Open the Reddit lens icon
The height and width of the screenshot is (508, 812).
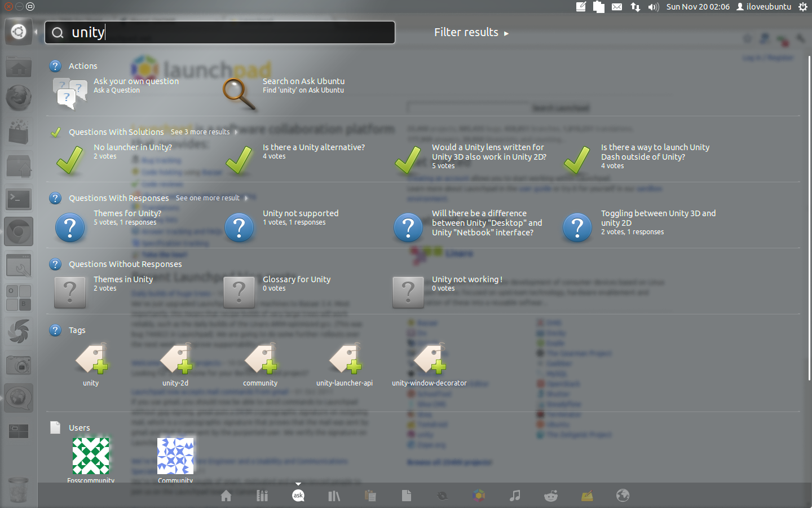(551, 496)
